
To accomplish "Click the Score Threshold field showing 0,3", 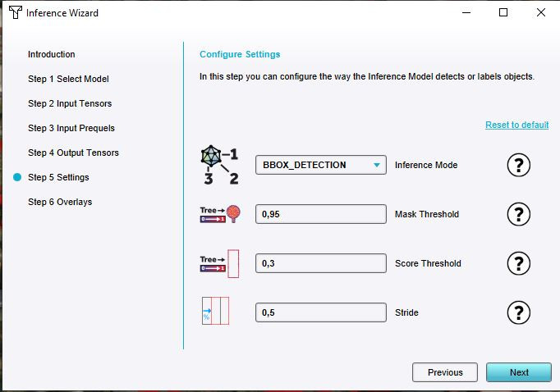I will coord(321,263).
